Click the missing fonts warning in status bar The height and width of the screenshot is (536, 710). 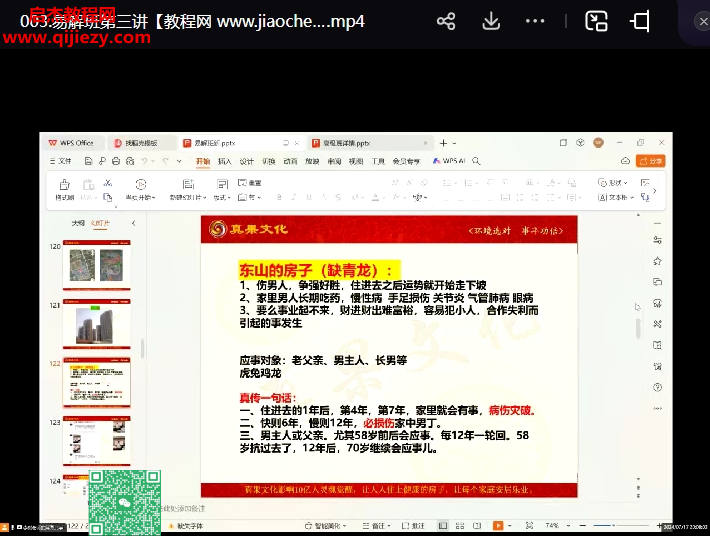point(186,526)
